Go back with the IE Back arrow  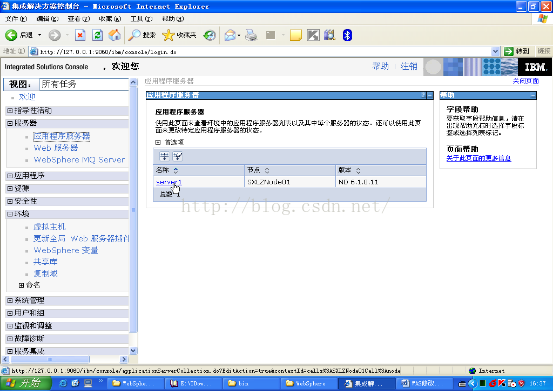[x=11, y=35]
